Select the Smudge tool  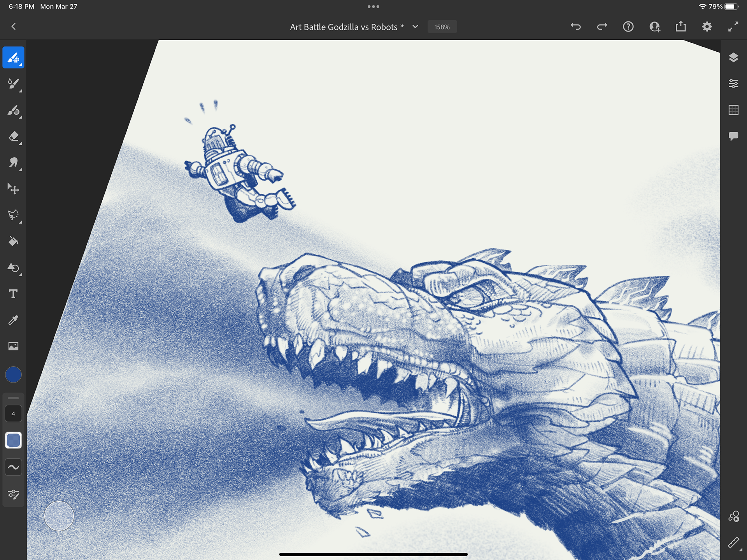[13, 163]
